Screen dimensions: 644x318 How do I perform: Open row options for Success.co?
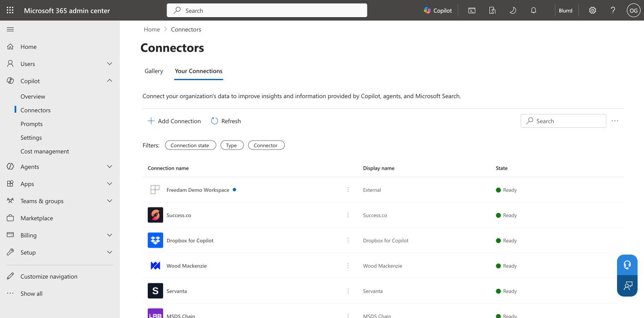348,215
